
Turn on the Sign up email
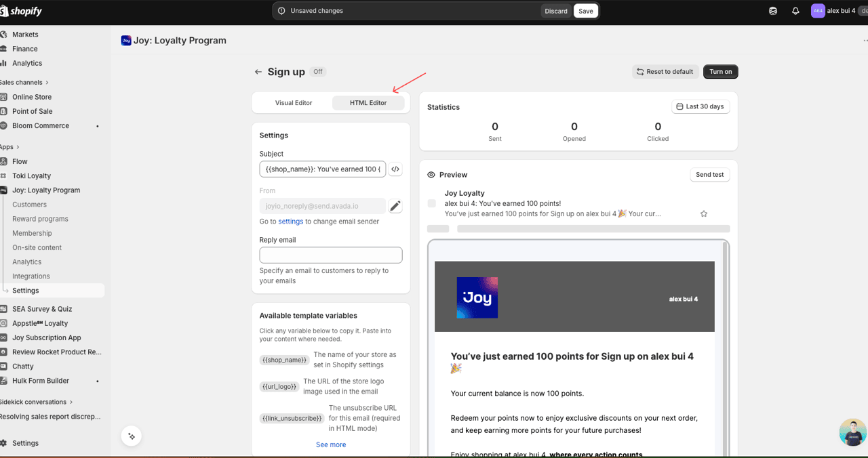(721, 71)
